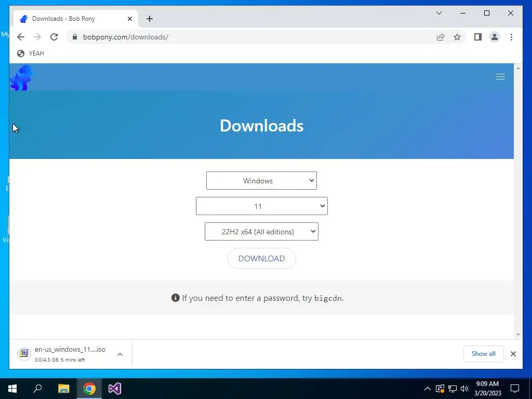Open the Chrome side panel
Viewport: 532px width, 399px height.
[x=478, y=37]
